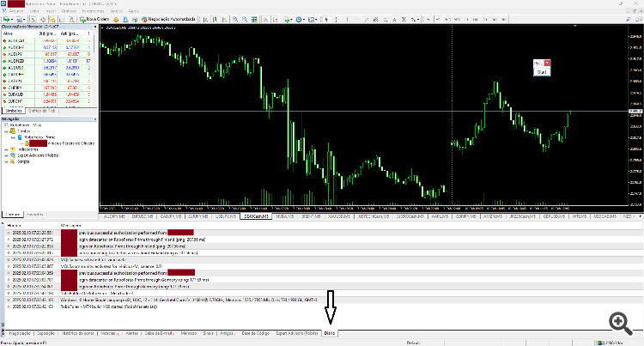Viewport: 644px width, 346px height.
Task: Open a new chart via toolbar icon
Action: (x=6, y=19)
